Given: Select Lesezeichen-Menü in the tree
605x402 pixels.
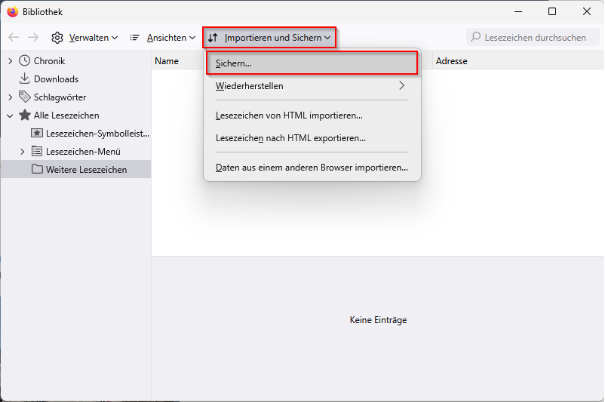Looking at the screenshot, I should [x=83, y=152].
